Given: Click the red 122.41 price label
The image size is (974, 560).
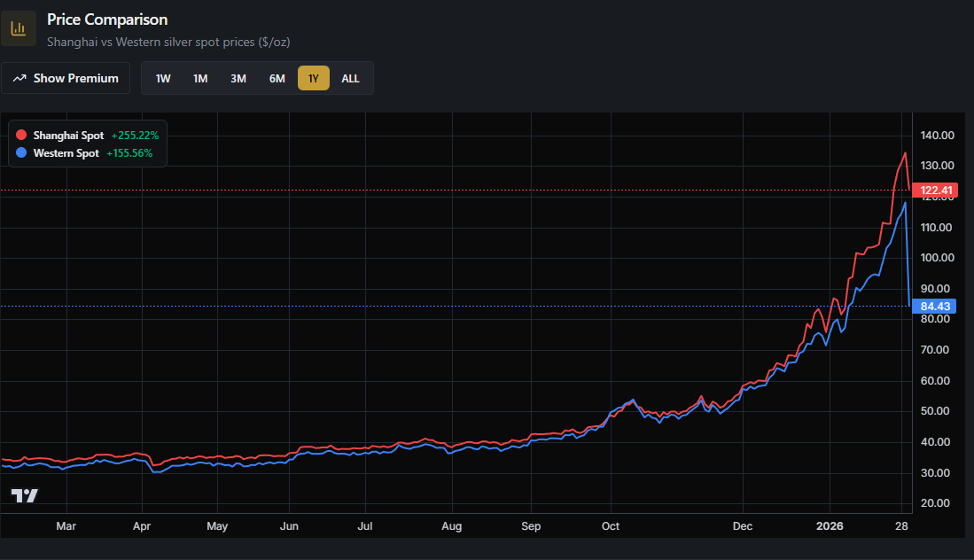Looking at the screenshot, I should (936, 191).
